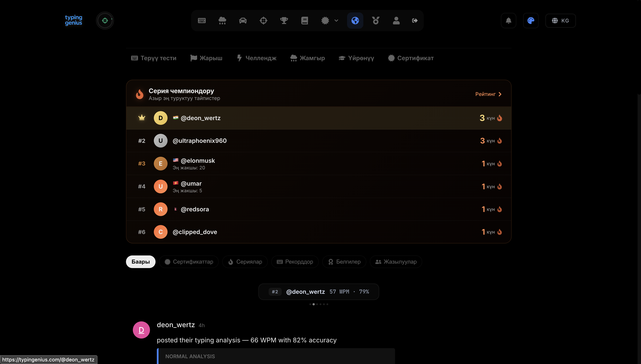641x364 pixels.
Task: Open the notifications bell
Action: [x=508, y=21]
